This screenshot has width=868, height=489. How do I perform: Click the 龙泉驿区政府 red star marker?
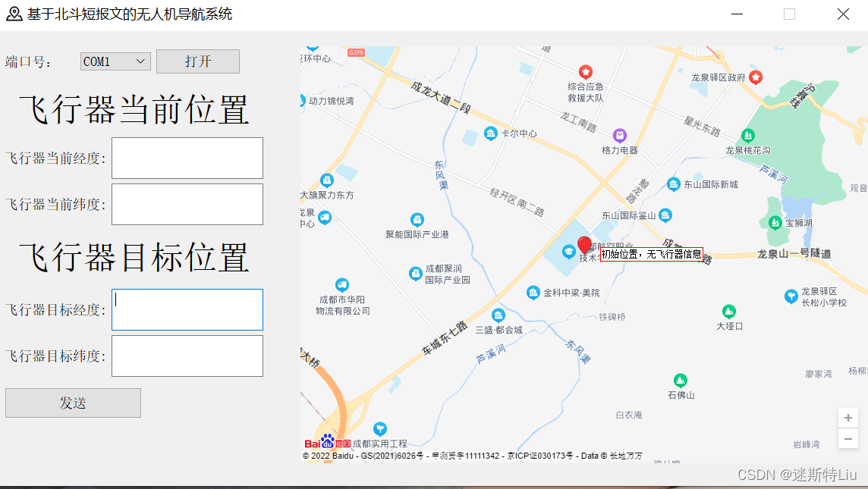(x=756, y=77)
